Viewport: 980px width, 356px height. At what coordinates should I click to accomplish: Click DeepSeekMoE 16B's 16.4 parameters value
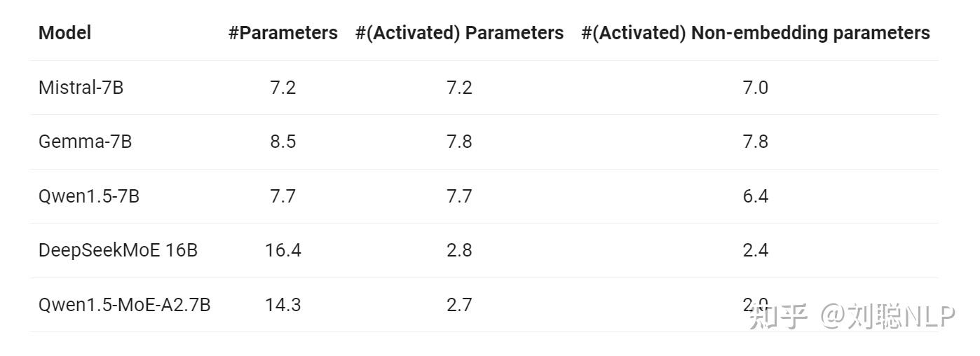pos(283,250)
